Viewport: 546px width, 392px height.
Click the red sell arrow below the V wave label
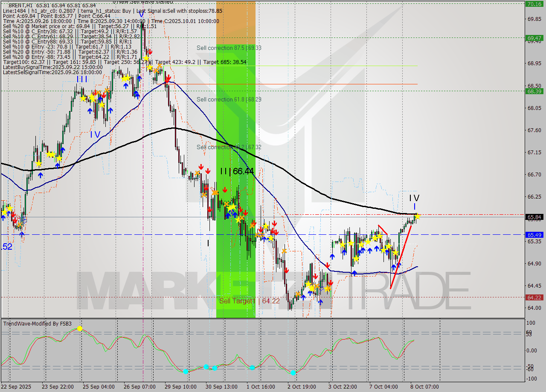[x=150, y=52]
